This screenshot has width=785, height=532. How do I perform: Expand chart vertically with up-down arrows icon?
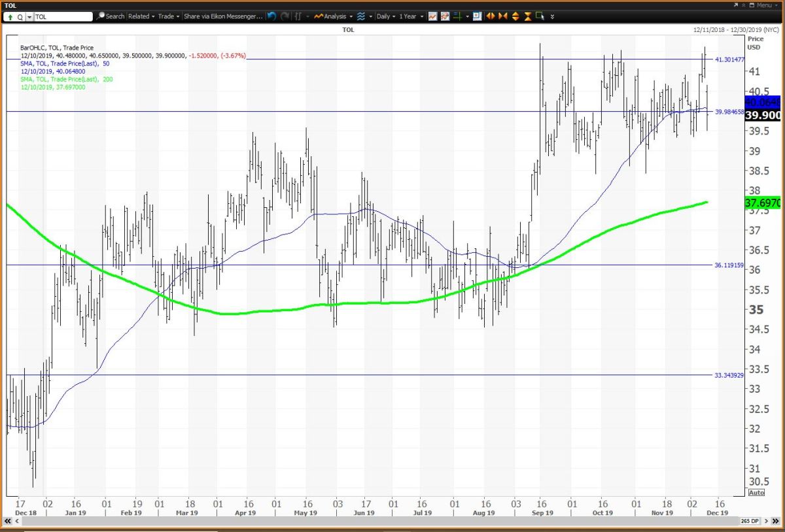coord(515,16)
